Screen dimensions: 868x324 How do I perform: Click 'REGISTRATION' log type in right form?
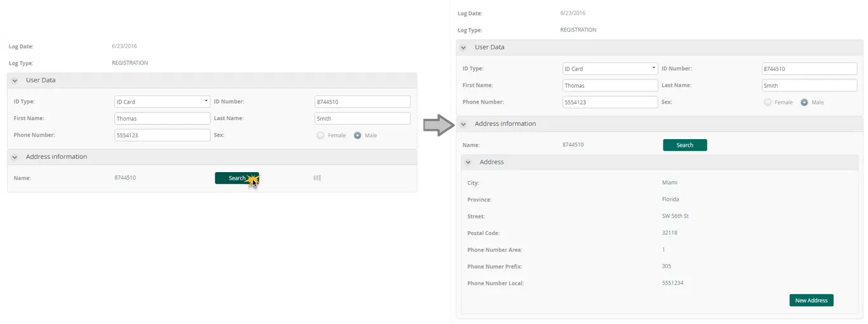point(578,30)
